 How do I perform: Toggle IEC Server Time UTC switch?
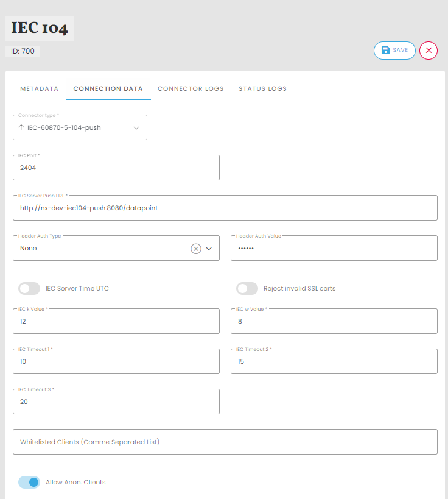point(29,288)
